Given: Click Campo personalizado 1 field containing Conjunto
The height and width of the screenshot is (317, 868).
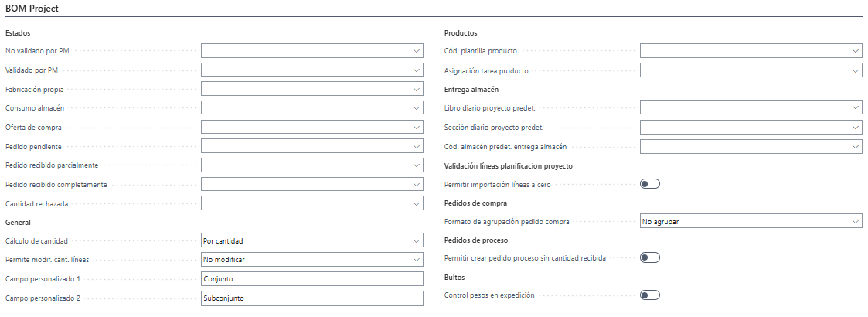Looking at the screenshot, I should [311, 279].
